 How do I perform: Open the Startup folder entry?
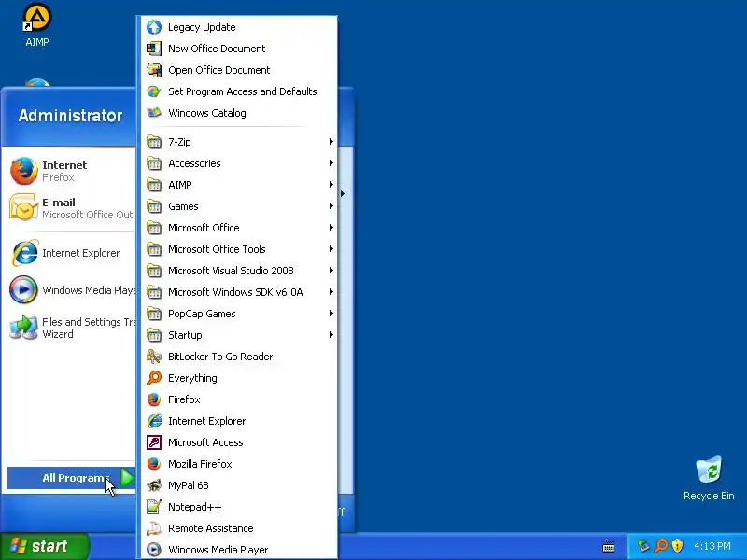(240, 335)
